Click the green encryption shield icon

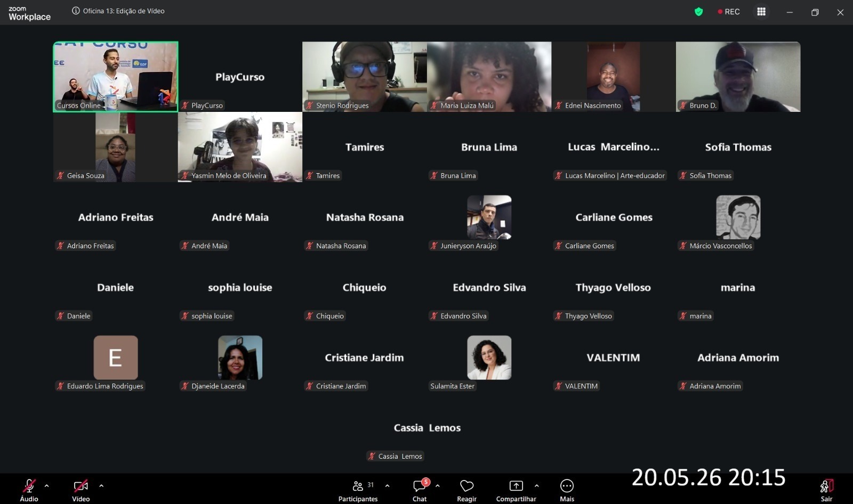pos(699,12)
